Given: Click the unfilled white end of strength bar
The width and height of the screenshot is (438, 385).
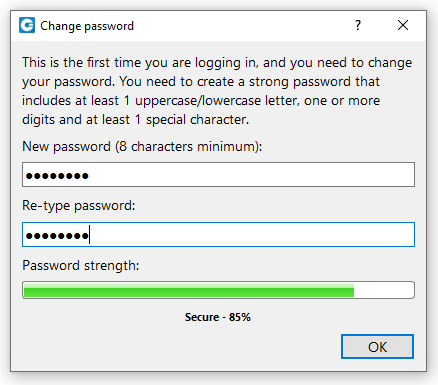Looking at the screenshot, I should click(x=383, y=290).
